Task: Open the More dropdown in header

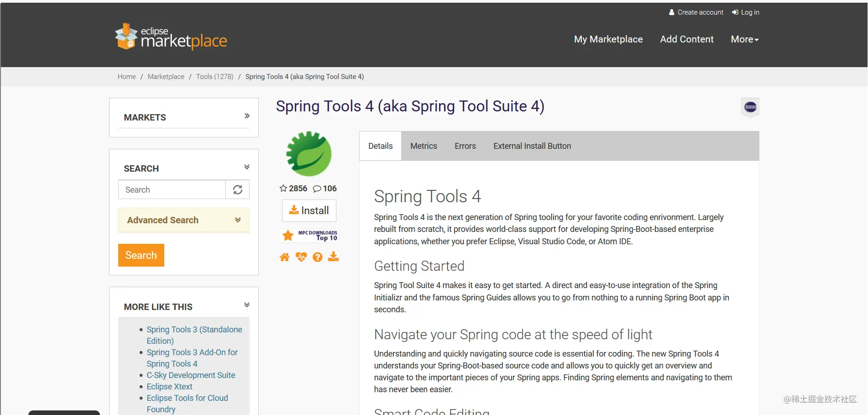Action: tap(745, 39)
